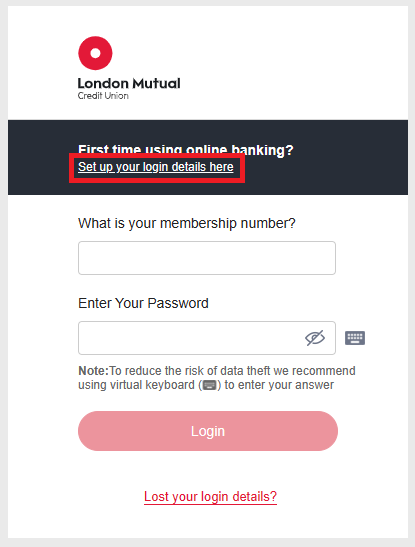This screenshot has width=415, height=547.
Task: Submit credentials with the Login button
Action: point(208,431)
